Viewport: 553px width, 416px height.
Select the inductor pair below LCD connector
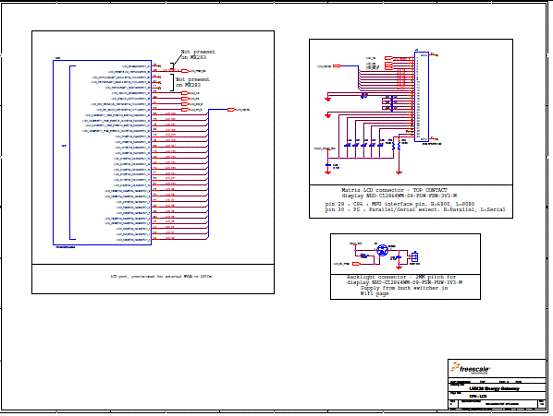click(396, 145)
